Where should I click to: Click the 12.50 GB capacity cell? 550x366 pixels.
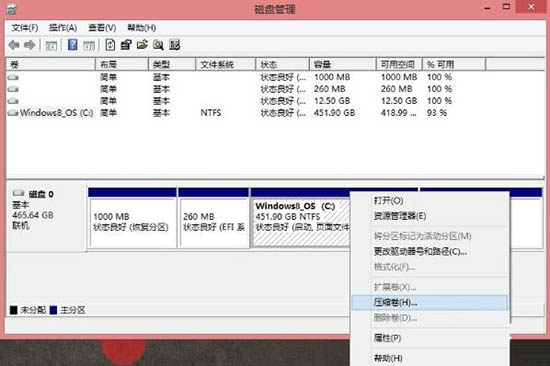pyautogui.click(x=332, y=101)
